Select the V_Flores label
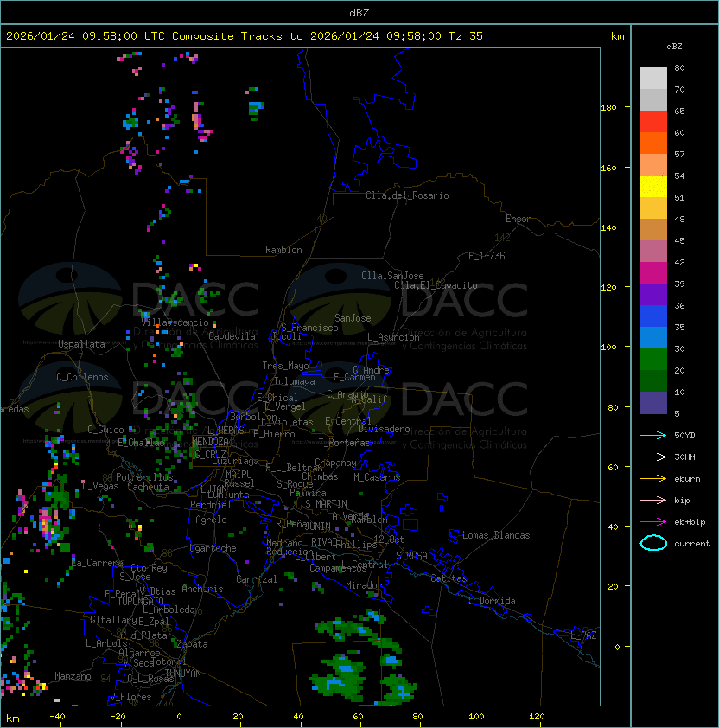The height and width of the screenshot is (728, 719). (130, 697)
